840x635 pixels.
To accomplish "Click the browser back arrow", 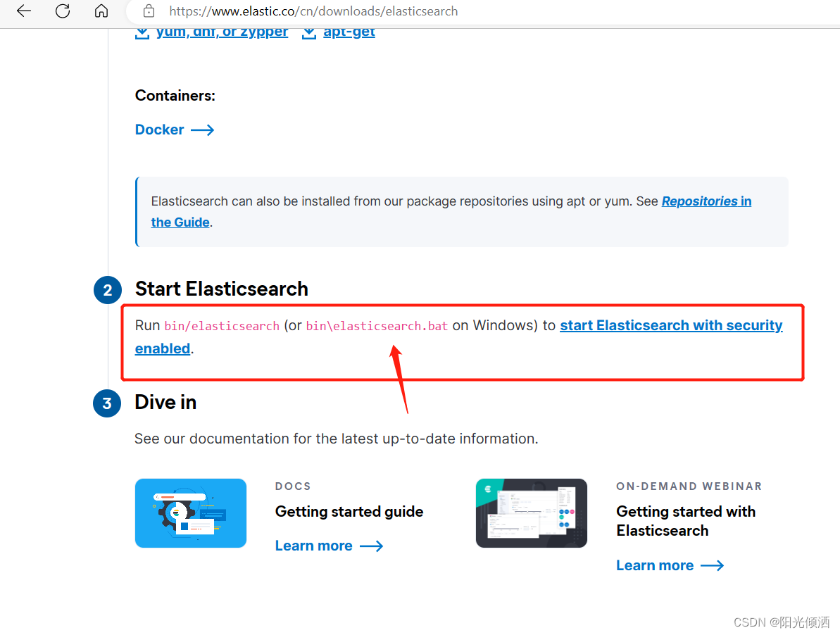I will pos(23,11).
